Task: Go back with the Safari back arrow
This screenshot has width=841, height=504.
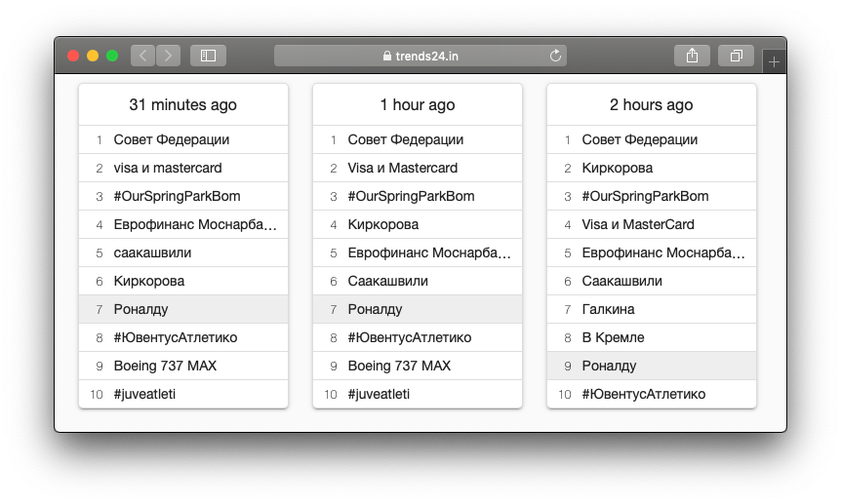Action: [143, 56]
